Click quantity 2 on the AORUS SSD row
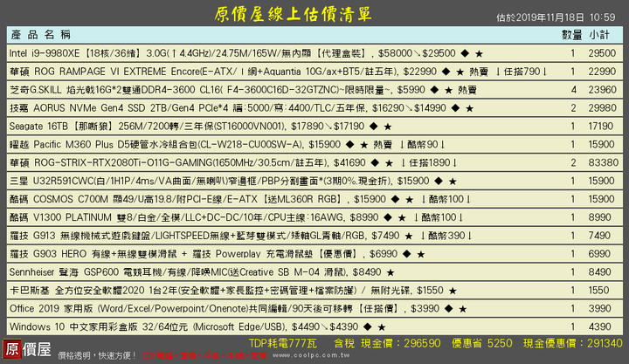 [x=573, y=108]
